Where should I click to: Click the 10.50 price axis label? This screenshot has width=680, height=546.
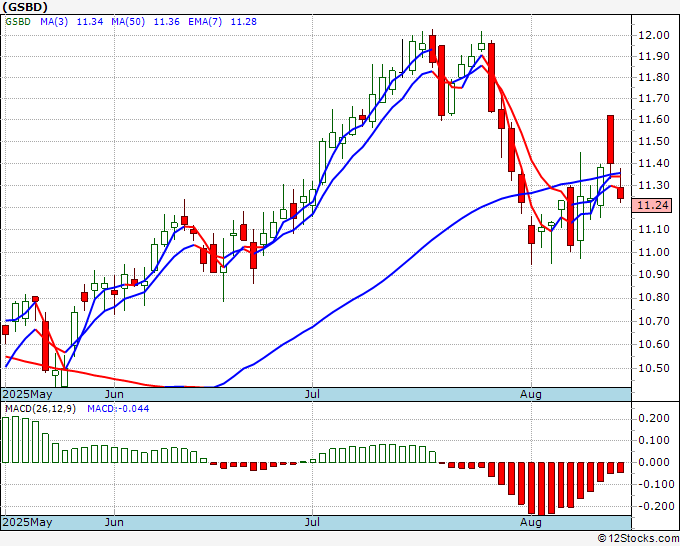click(x=654, y=368)
